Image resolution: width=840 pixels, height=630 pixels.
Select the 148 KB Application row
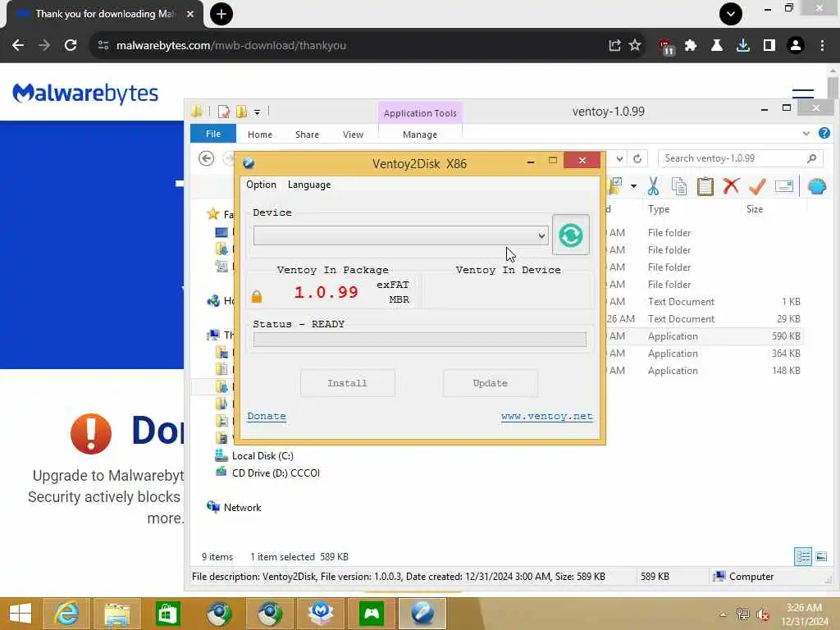coord(705,370)
